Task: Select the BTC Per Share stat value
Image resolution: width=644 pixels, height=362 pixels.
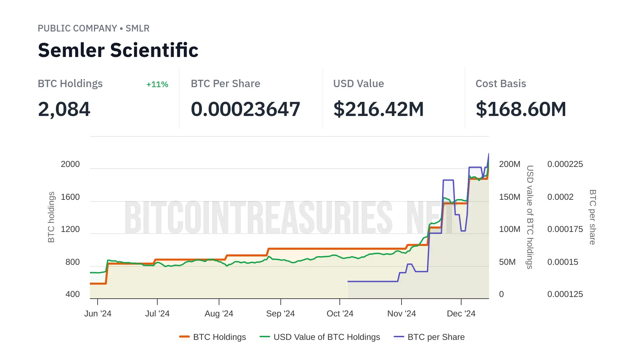Action: pyautogui.click(x=245, y=109)
